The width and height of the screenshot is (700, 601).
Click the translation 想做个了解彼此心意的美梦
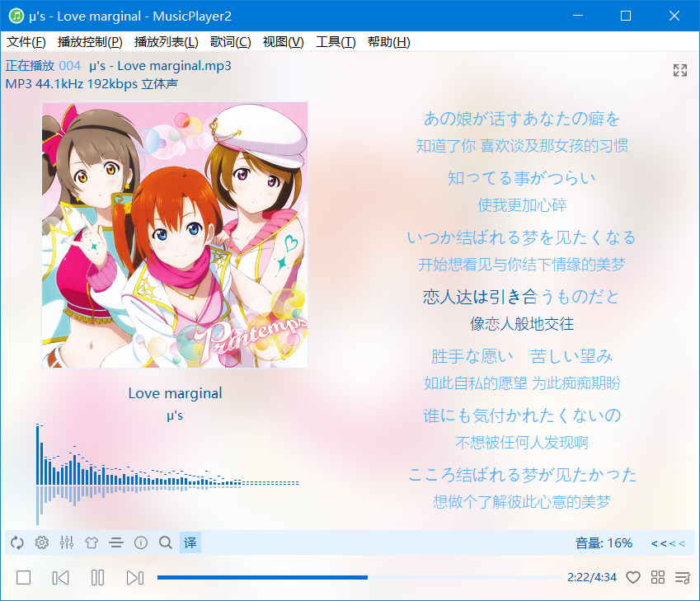click(x=521, y=502)
